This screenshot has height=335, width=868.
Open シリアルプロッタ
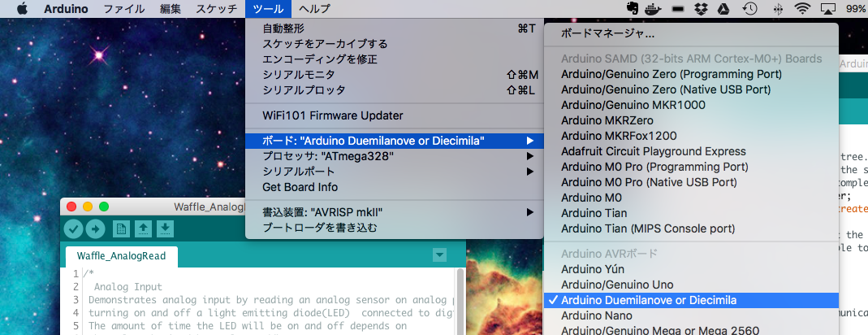[x=395, y=90]
